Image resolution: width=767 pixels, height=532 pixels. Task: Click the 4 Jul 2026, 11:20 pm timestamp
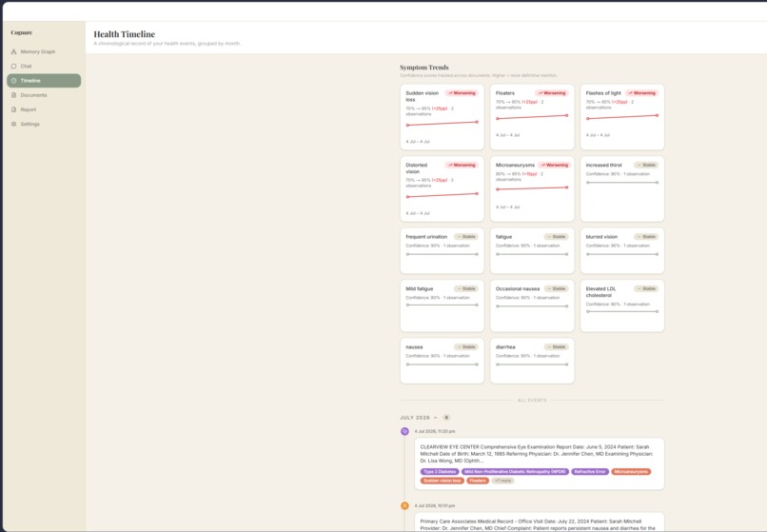point(434,431)
